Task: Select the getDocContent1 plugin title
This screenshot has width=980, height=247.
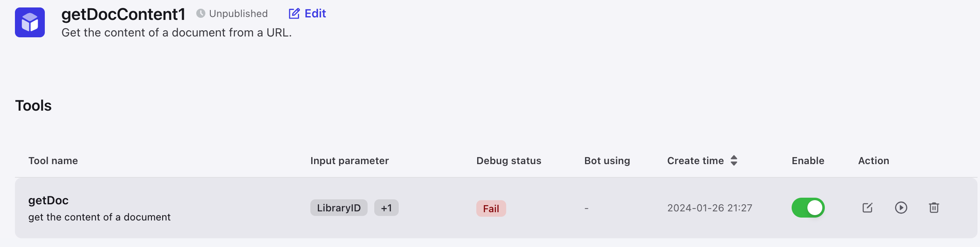Action: point(123,14)
